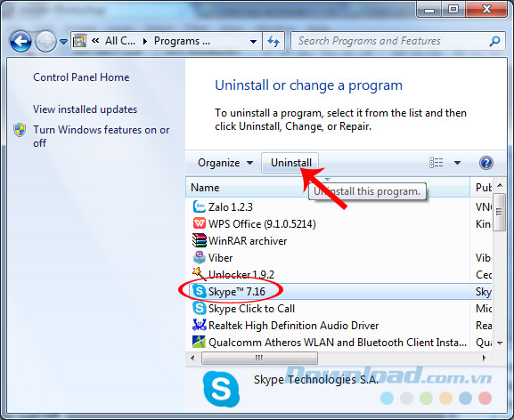Select Realtek High Definition Audio Driver

pyautogui.click(x=293, y=326)
